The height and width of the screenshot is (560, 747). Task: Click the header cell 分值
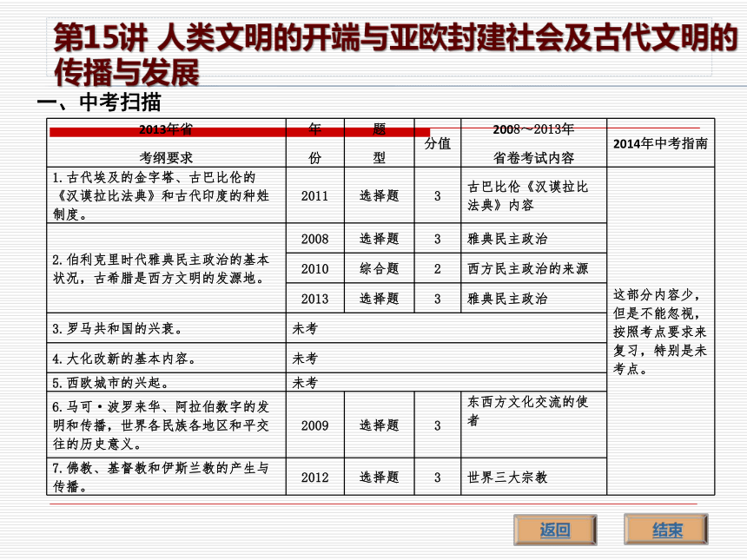point(437,143)
